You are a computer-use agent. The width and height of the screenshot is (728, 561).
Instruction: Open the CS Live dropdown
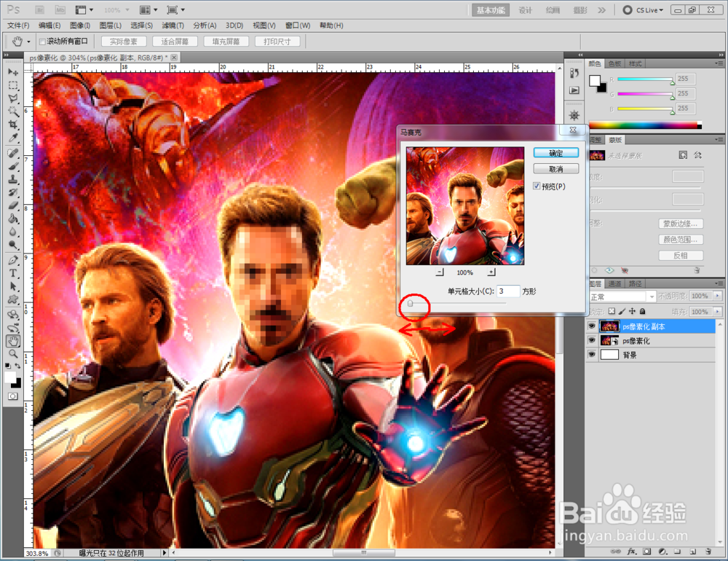pos(643,9)
